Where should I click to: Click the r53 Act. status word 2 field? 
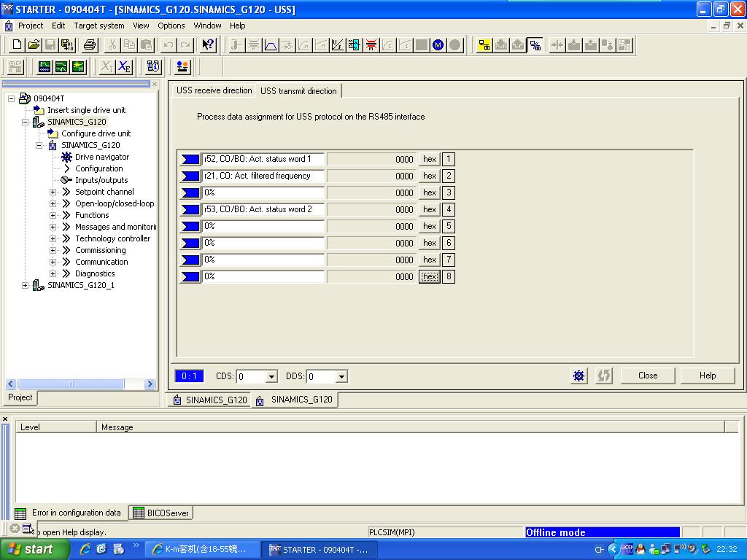pos(263,209)
